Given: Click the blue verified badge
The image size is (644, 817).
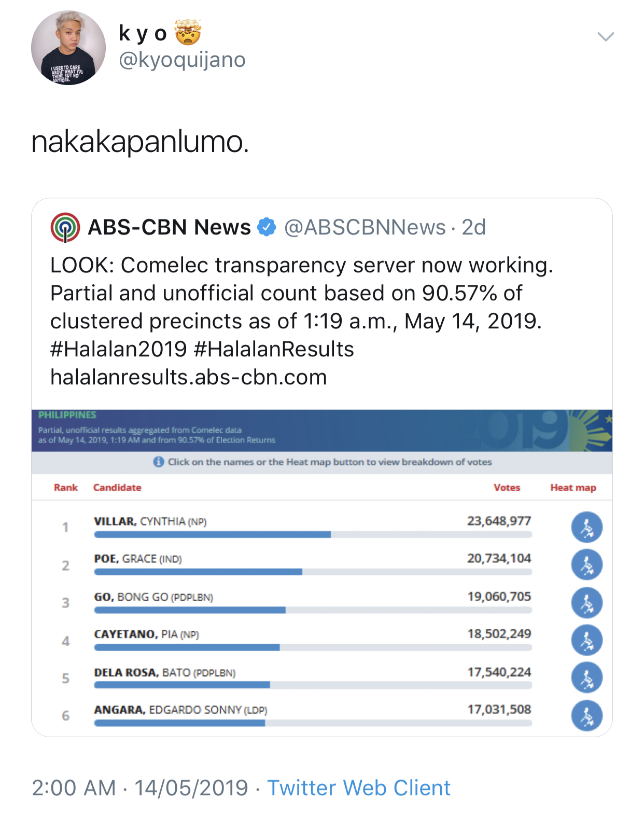Looking at the screenshot, I should click(x=267, y=227).
